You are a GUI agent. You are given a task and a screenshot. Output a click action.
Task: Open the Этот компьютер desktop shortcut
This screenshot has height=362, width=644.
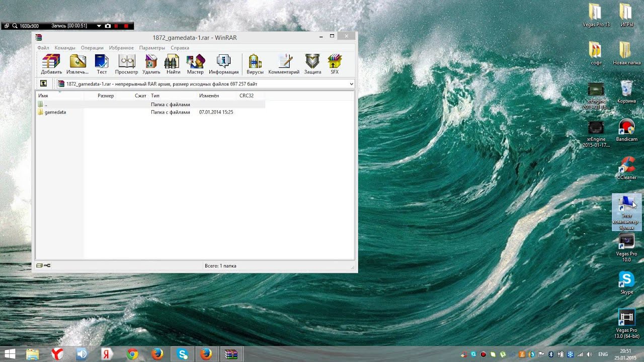[x=626, y=212]
